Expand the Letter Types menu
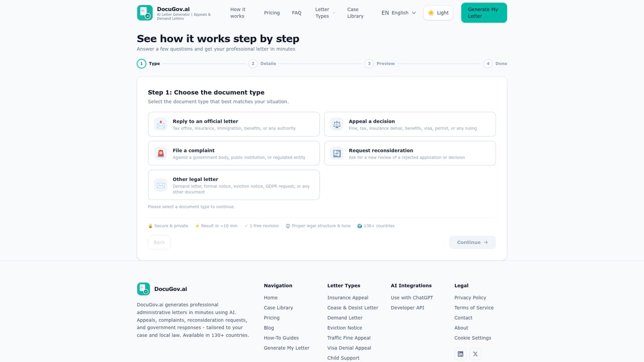 (x=325, y=13)
